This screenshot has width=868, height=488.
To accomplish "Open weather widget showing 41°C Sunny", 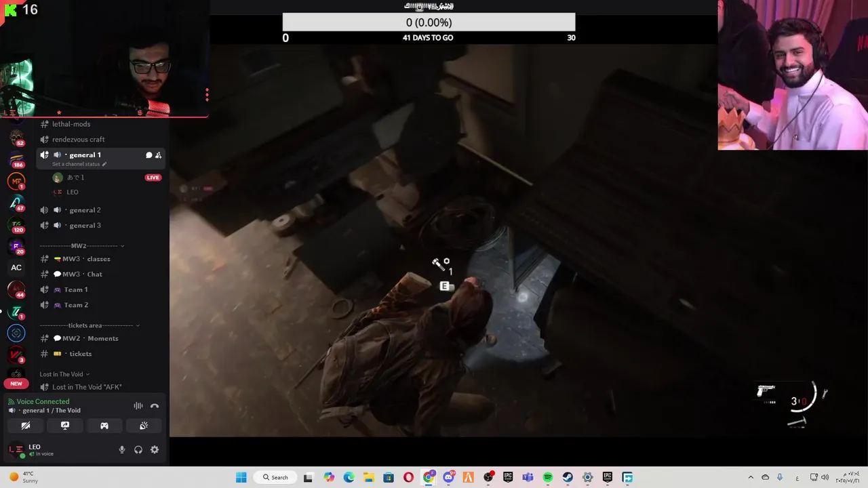I will 23,477.
